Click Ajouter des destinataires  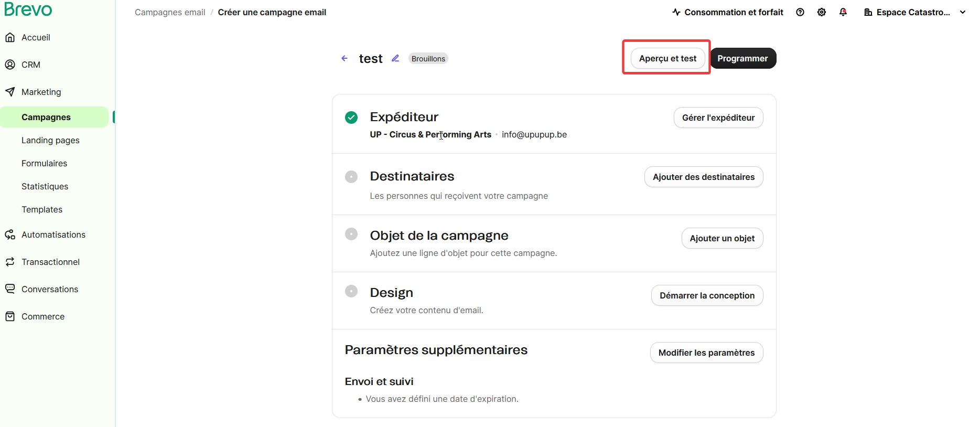(703, 177)
